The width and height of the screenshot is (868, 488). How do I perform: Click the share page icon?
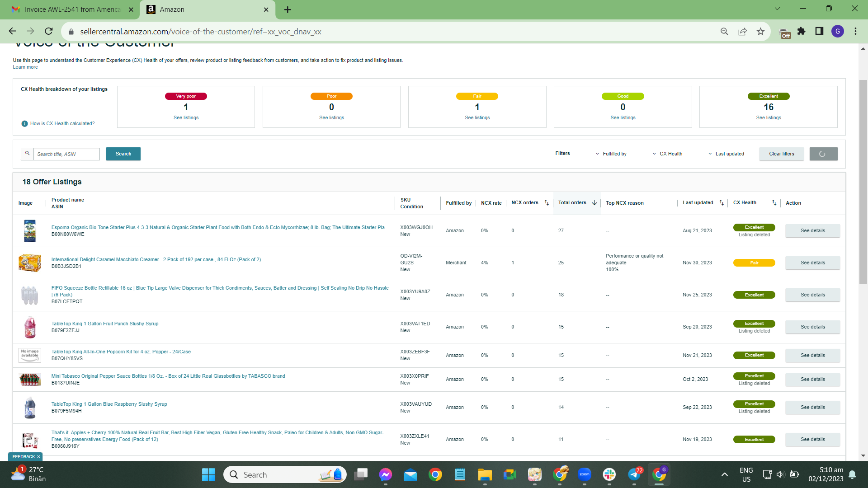(742, 31)
